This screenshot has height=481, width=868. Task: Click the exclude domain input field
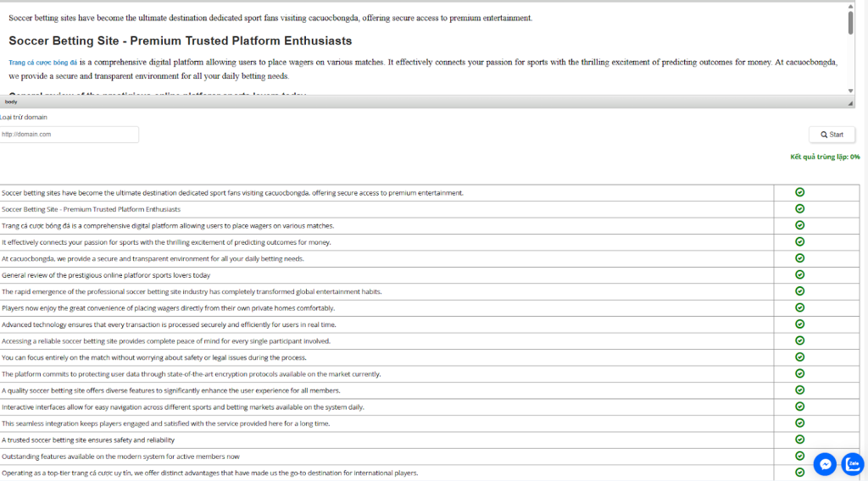[69, 135]
